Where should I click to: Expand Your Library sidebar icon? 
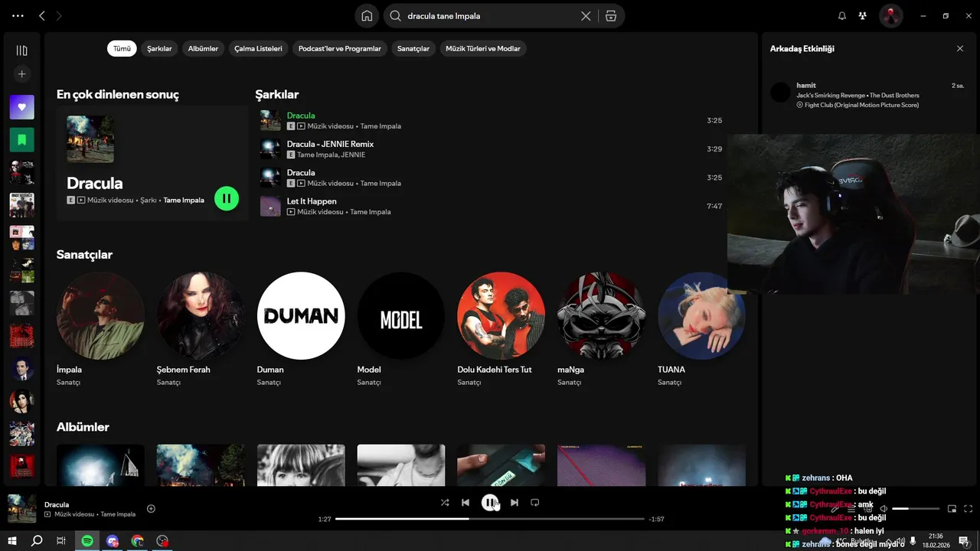pos(21,51)
